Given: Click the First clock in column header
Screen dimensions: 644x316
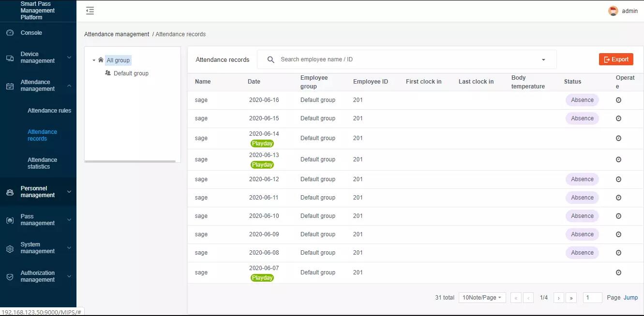Looking at the screenshot, I should (423, 82).
